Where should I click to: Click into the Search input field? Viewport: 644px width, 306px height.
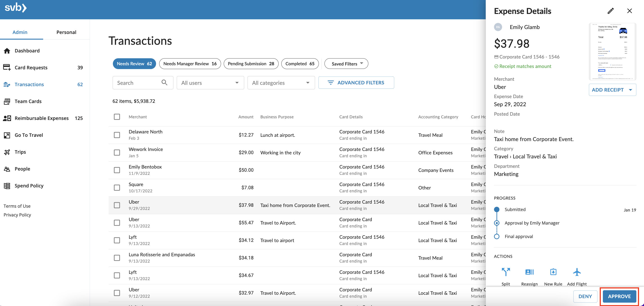coord(143,83)
